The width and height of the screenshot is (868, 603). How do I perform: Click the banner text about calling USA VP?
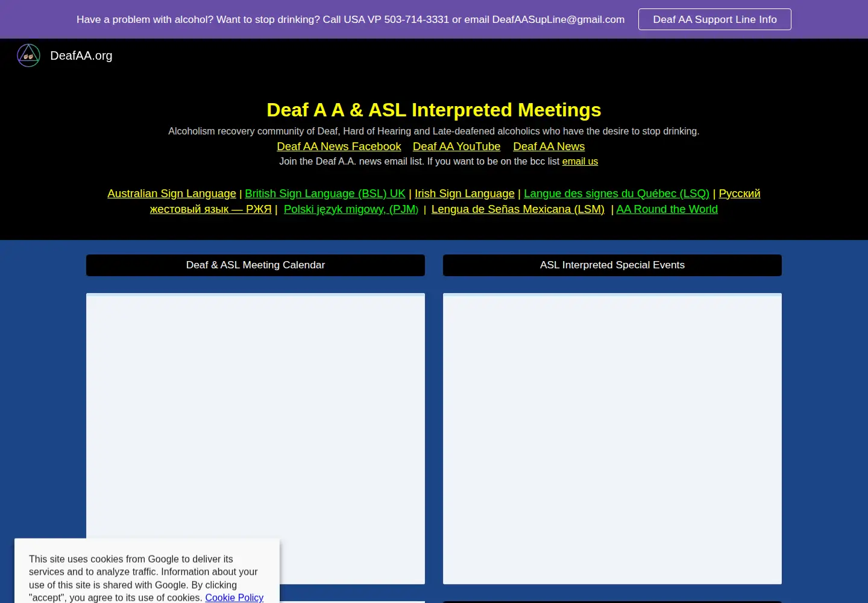[350, 19]
